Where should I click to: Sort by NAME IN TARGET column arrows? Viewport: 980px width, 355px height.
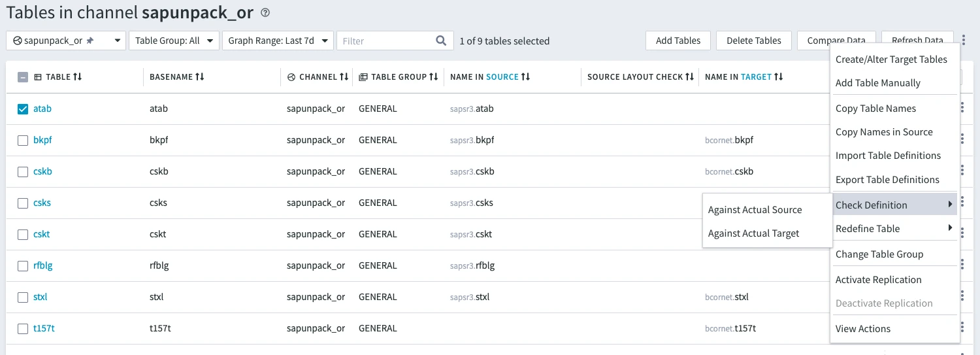[x=779, y=77]
